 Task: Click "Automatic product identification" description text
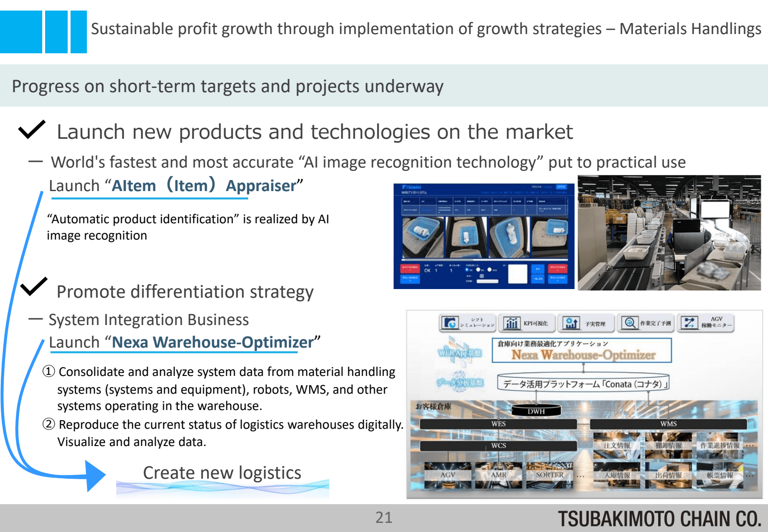click(188, 227)
